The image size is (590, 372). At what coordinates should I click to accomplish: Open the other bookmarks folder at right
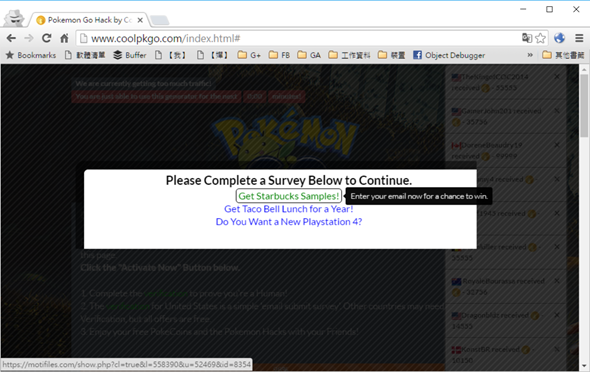(x=563, y=55)
